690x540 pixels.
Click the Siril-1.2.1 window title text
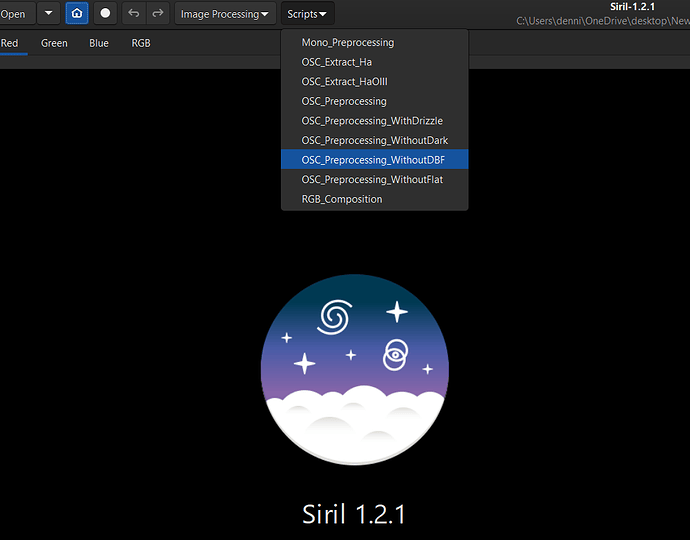coord(632,7)
